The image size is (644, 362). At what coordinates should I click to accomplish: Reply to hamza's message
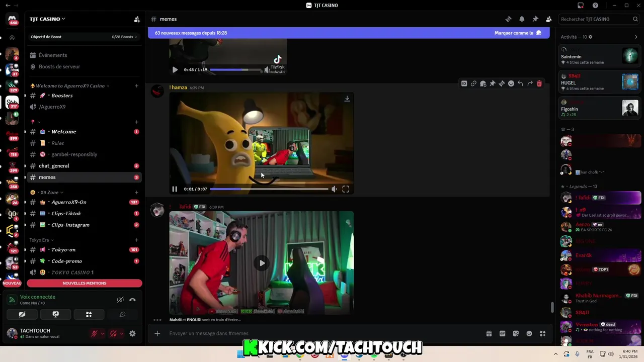(x=520, y=83)
